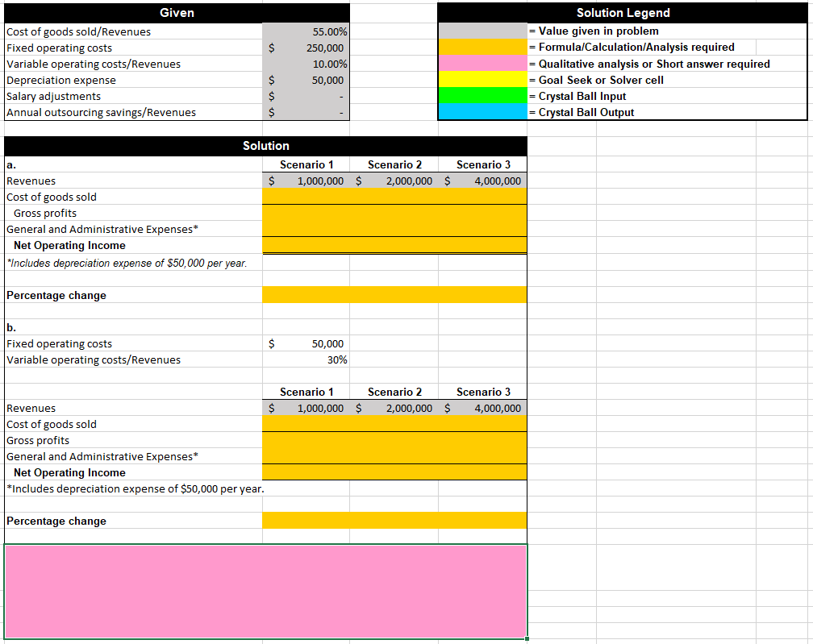Click the Gross profits yellow cell in Scenario 1
The height and width of the screenshot is (644, 813).
point(306,213)
